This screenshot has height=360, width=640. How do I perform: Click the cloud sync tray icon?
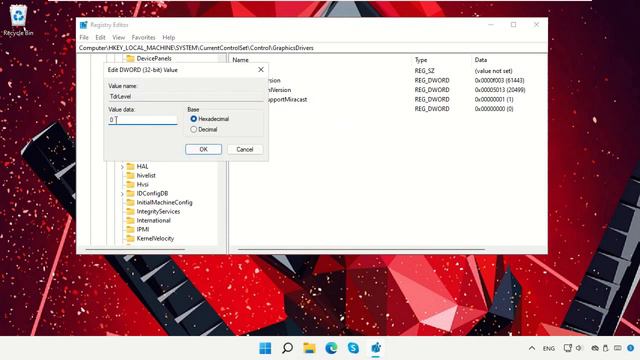595,348
